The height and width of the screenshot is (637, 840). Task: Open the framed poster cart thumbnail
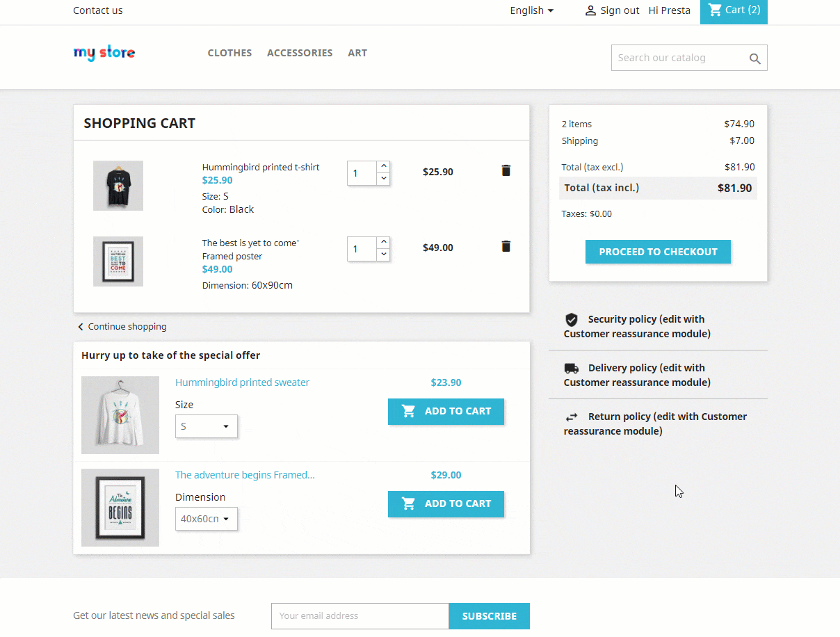pyautogui.click(x=118, y=261)
